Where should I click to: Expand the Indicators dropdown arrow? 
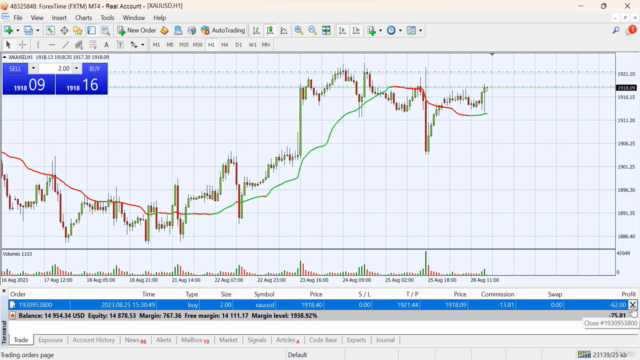point(380,30)
